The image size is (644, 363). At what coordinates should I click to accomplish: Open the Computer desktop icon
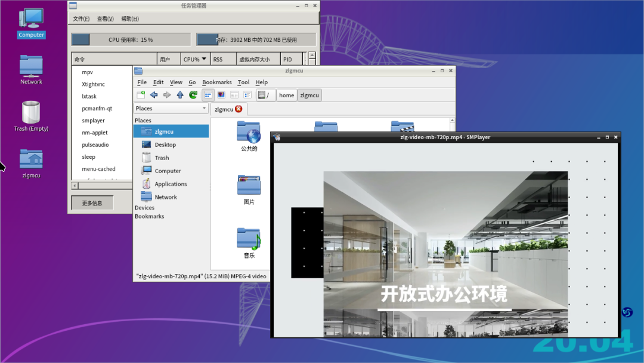[30, 21]
